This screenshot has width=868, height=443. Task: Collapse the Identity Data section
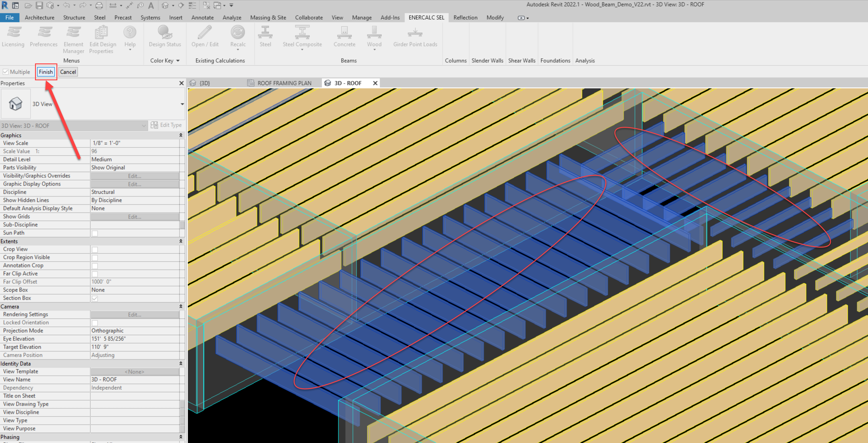click(x=180, y=364)
